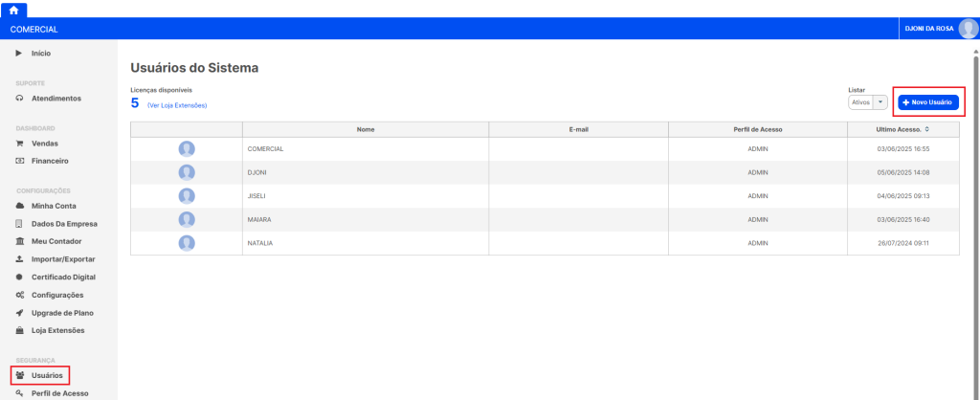
Task: Click the shopping cart icon beside Vendas
Action: click(x=19, y=143)
